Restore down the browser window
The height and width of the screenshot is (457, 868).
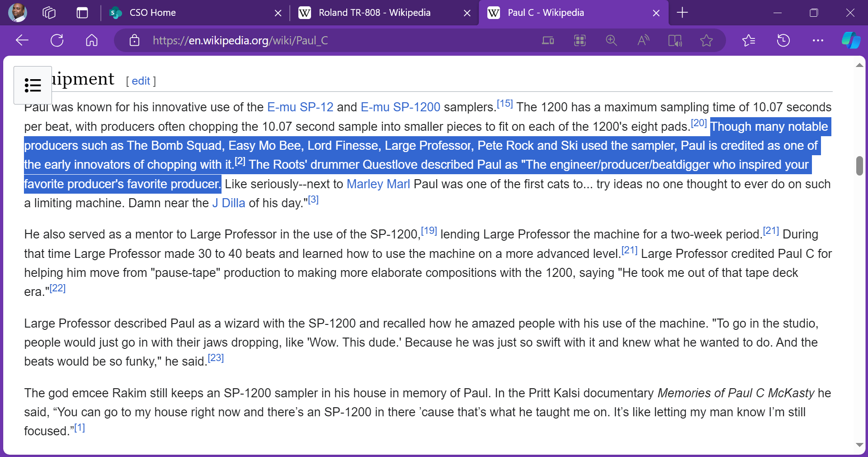tap(814, 13)
